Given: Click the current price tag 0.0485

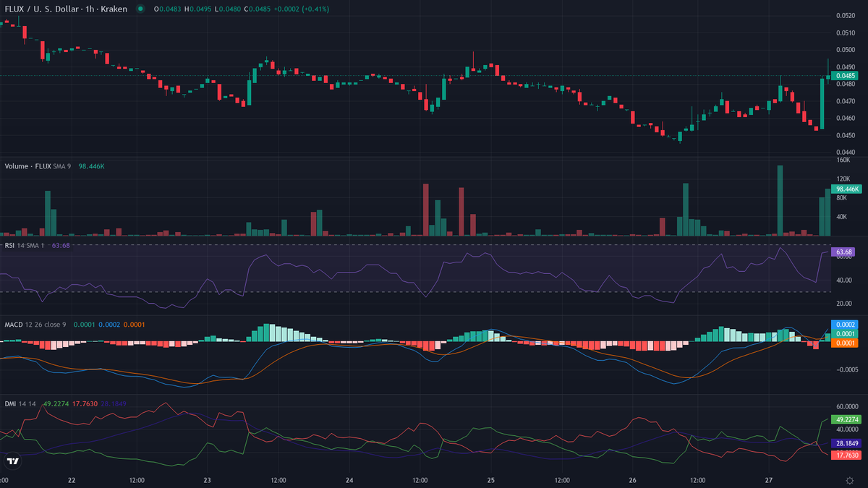Looking at the screenshot, I should point(846,75).
